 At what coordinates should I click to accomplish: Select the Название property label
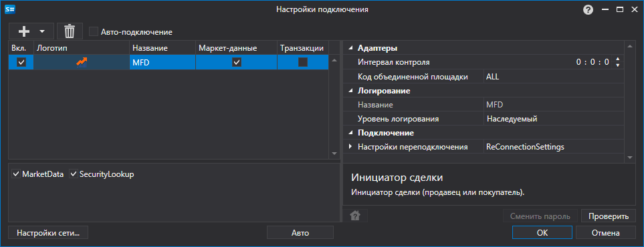[x=375, y=105]
